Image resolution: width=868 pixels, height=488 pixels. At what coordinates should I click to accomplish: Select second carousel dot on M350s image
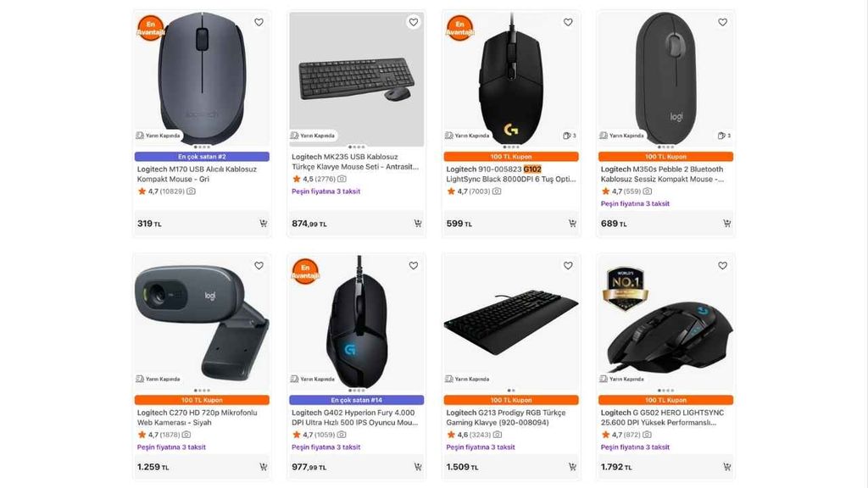(x=663, y=145)
